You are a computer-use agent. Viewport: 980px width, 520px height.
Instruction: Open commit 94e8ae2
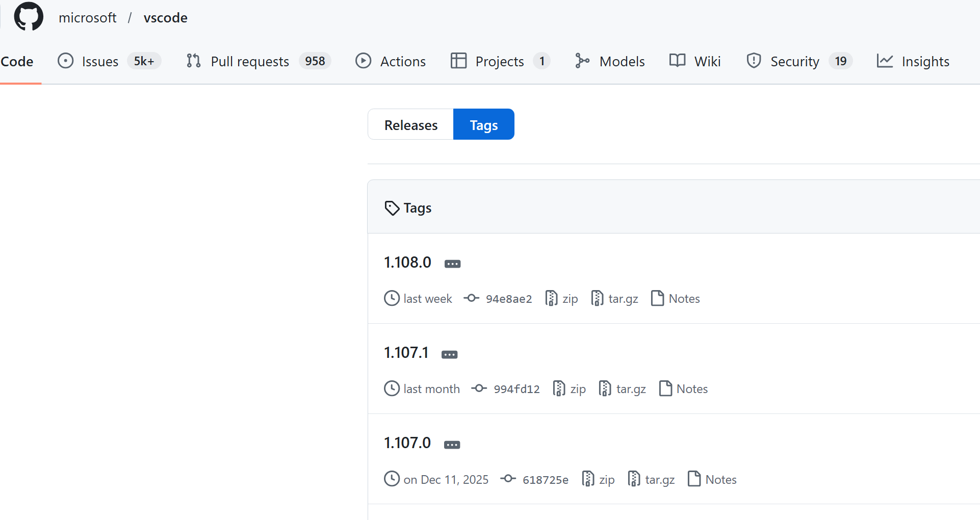[508, 299]
